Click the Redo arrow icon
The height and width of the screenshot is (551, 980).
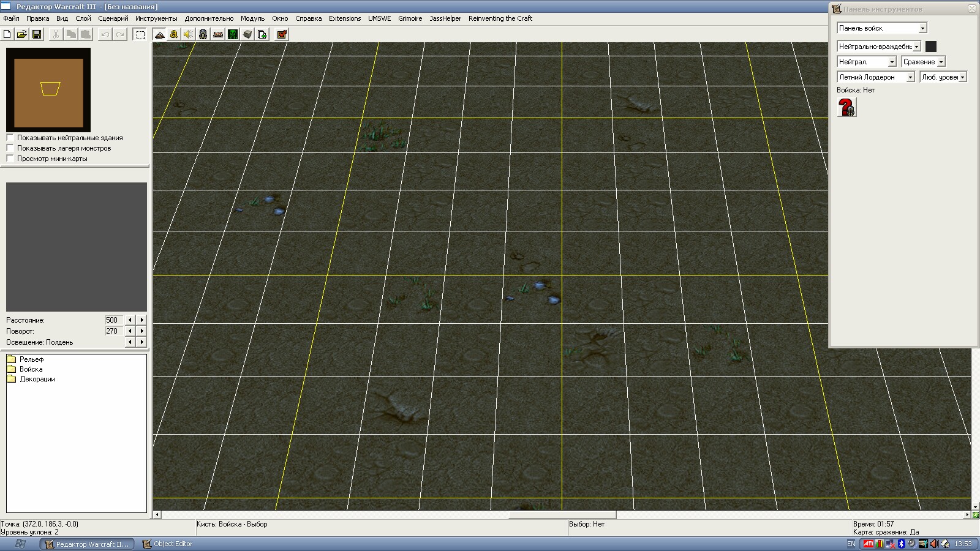pyautogui.click(x=120, y=34)
